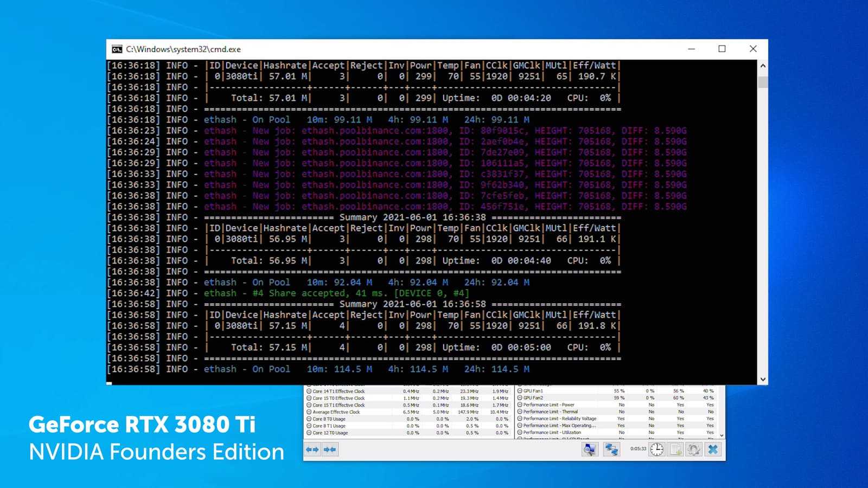The image size is (868, 488).
Task: Select the Core 8 T0 Usage row
Action: tap(353, 419)
